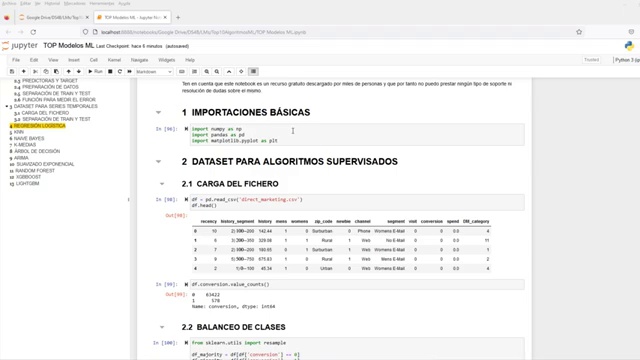Viewport: 640px width, 360px height.
Task: Interrupt the kernel with stop icon
Action: [x=110, y=71]
